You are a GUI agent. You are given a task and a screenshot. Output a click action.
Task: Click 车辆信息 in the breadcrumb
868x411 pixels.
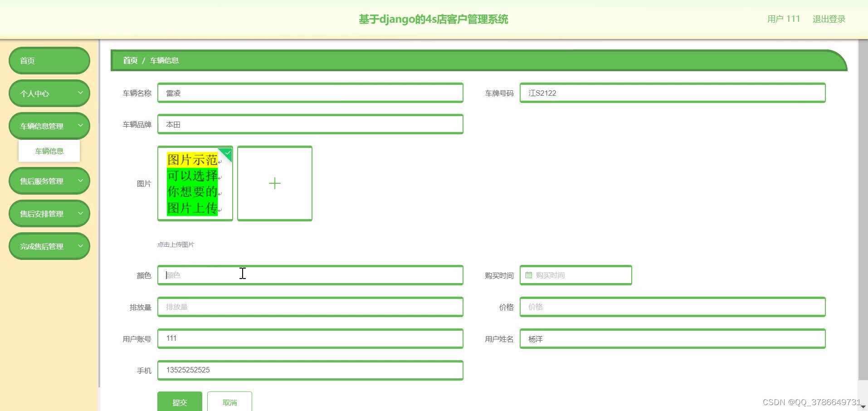pos(164,60)
